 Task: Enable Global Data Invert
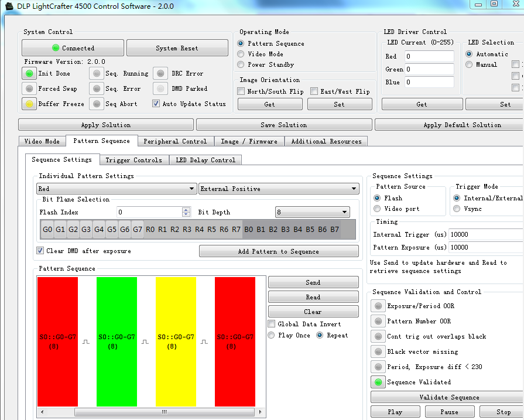pyautogui.click(x=271, y=324)
